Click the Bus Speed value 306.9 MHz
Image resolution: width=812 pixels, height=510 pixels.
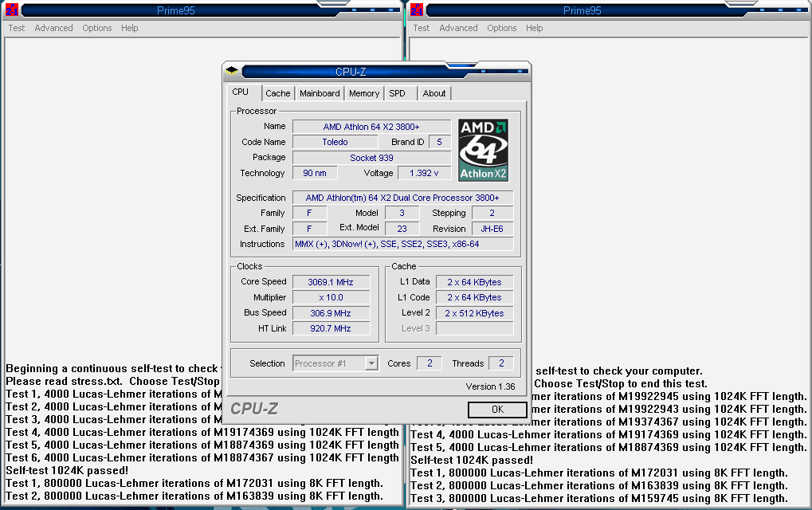coord(331,313)
